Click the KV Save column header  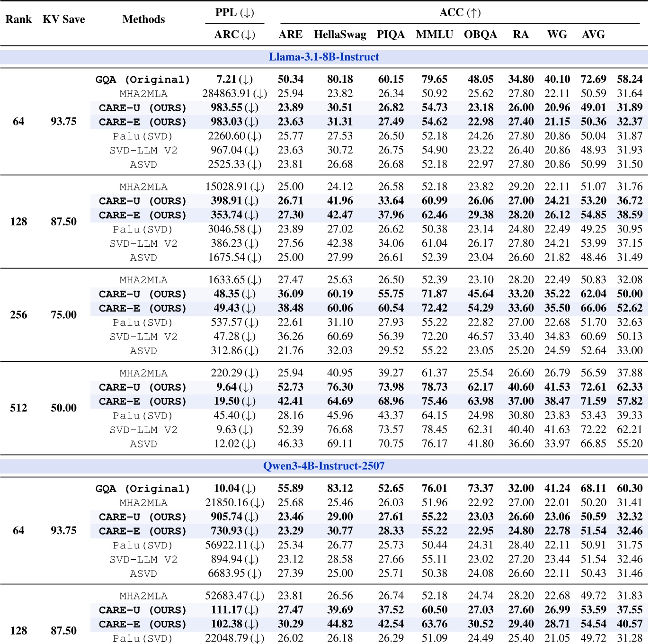coord(64,19)
